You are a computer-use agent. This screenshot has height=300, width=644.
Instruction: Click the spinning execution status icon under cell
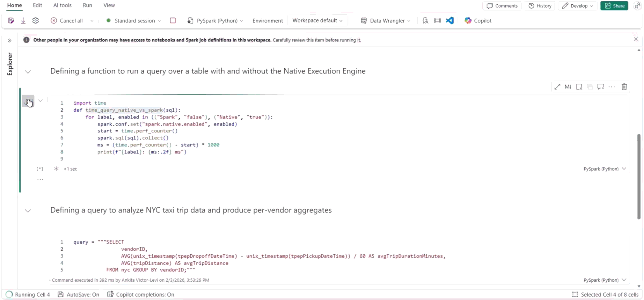point(56,169)
